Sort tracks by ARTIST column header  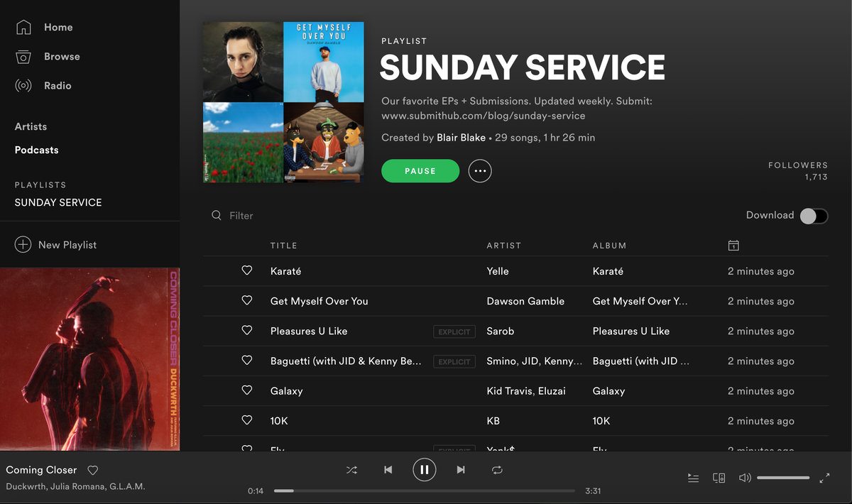coord(504,245)
